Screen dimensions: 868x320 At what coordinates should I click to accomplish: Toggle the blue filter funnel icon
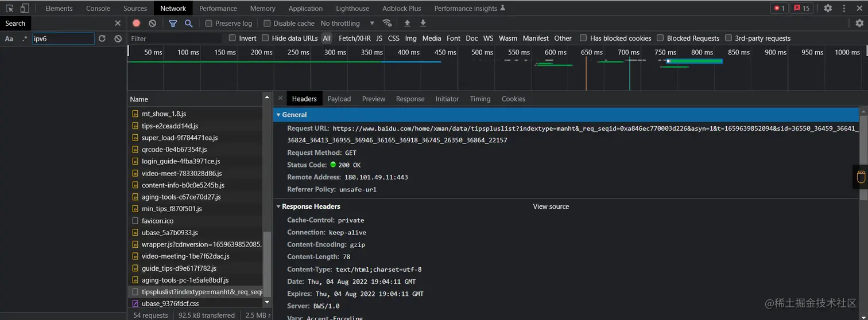[x=173, y=24]
